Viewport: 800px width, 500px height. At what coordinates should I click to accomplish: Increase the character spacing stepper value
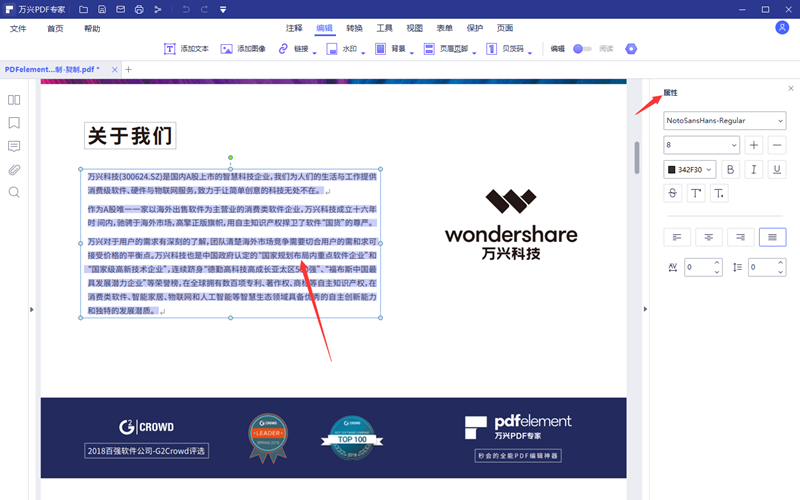point(717,263)
